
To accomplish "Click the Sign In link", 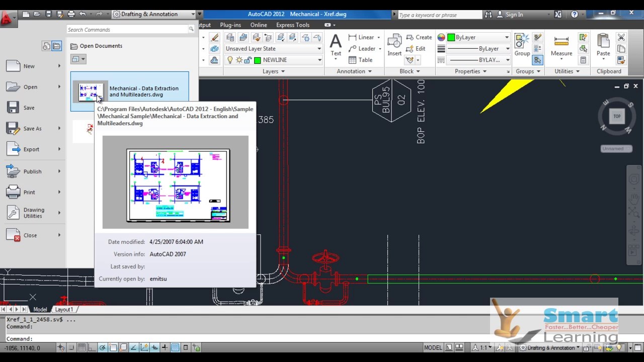I will click(x=514, y=15).
